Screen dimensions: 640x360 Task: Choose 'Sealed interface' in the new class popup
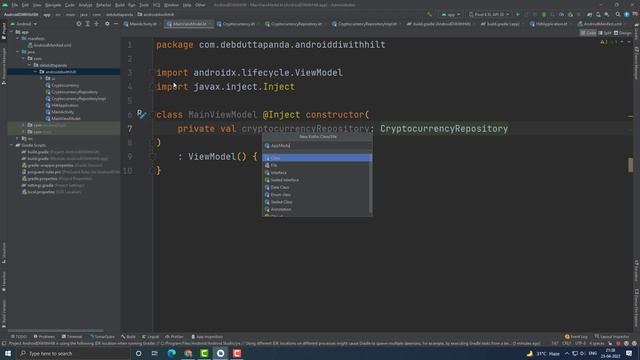click(317, 180)
